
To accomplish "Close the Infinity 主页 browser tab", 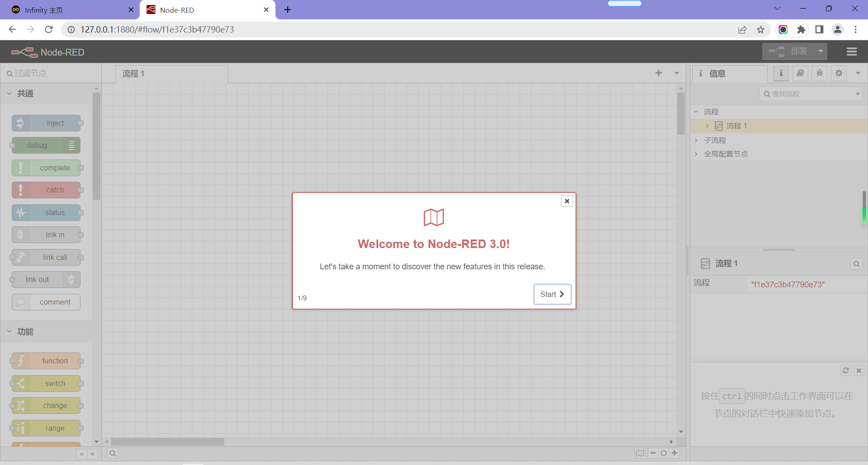I will point(131,9).
